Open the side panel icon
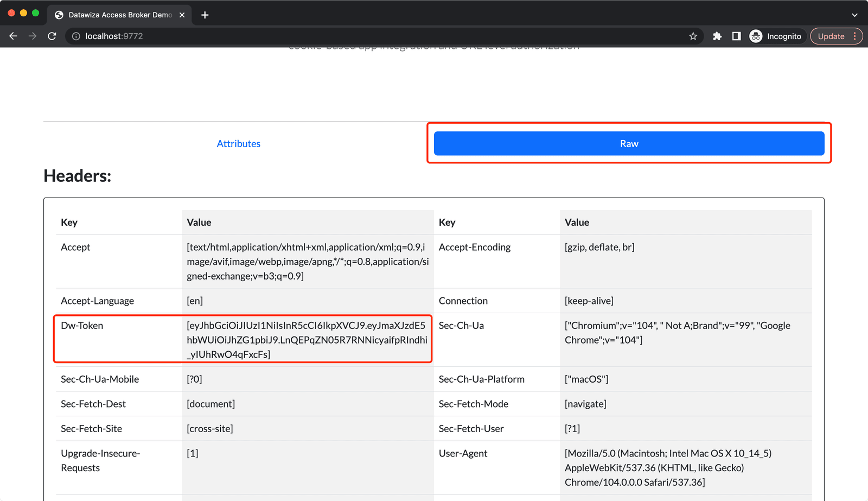Viewport: 868px width, 501px height. [736, 36]
